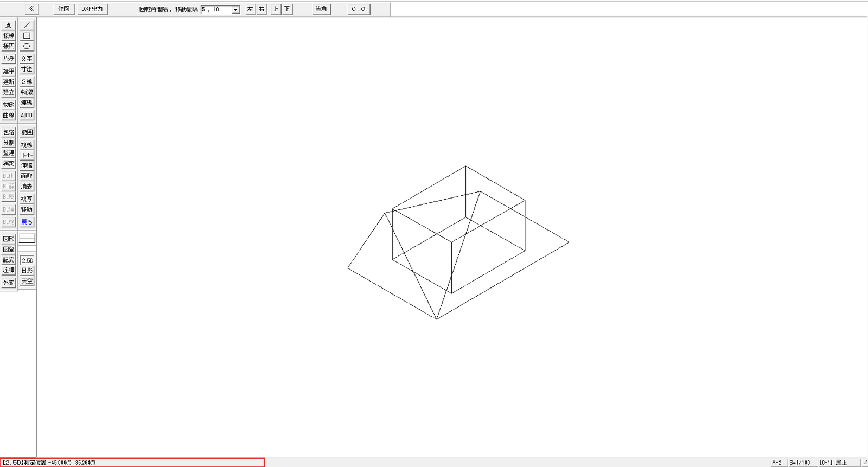The width and height of the screenshot is (868, 467).
Task: Rotate view left with 左 button
Action: pyautogui.click(x=250, y=9)
